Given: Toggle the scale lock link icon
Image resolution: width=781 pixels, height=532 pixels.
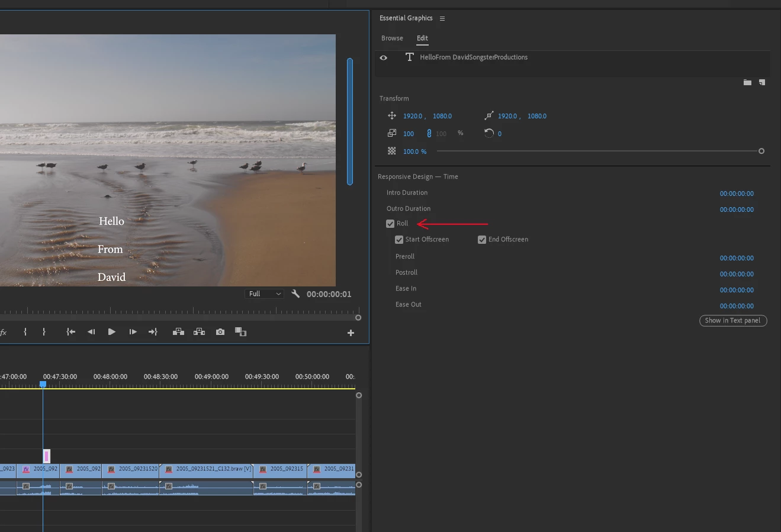Looking at the screenshot, I should coord(429,134).
